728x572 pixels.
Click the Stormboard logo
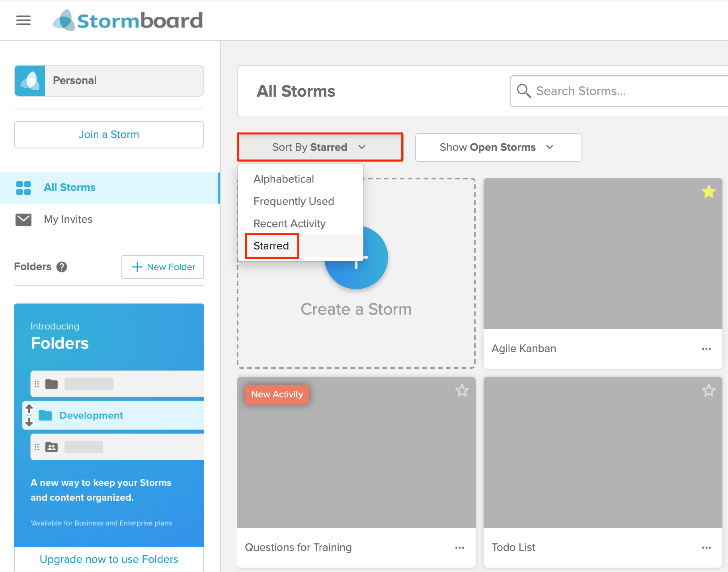pos(128,20)
